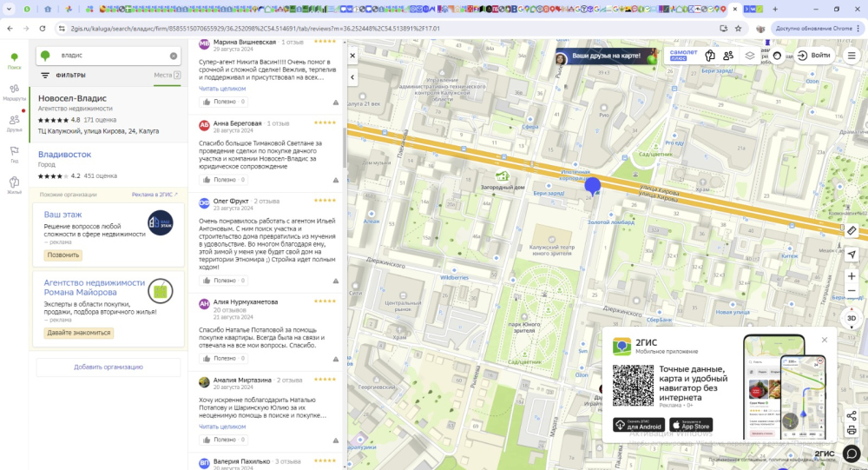Viewport: 868px width, 470px height.
Task: Toggle the real estate layer icon on map toolbar
Action: [710, 56]
